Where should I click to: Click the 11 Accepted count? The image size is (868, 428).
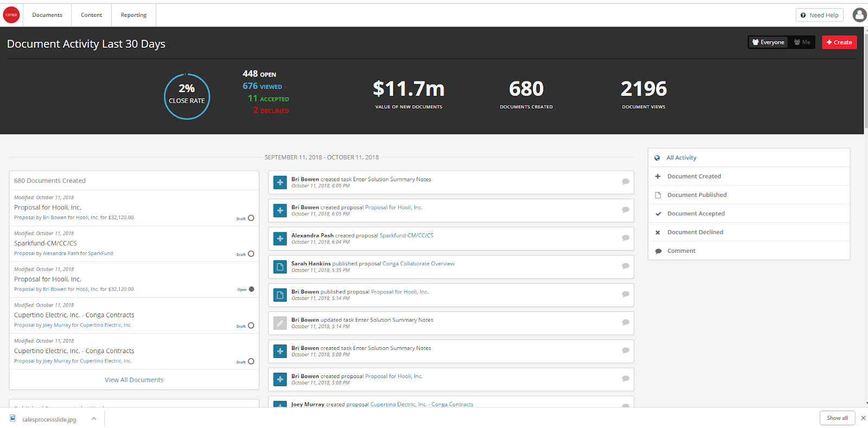click(269, 99)
